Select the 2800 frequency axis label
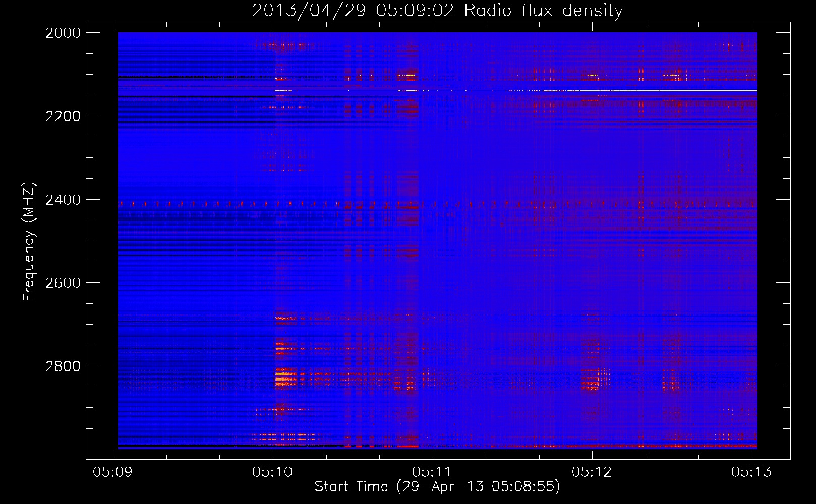816x504 pixels. click(x=63, y=366)
